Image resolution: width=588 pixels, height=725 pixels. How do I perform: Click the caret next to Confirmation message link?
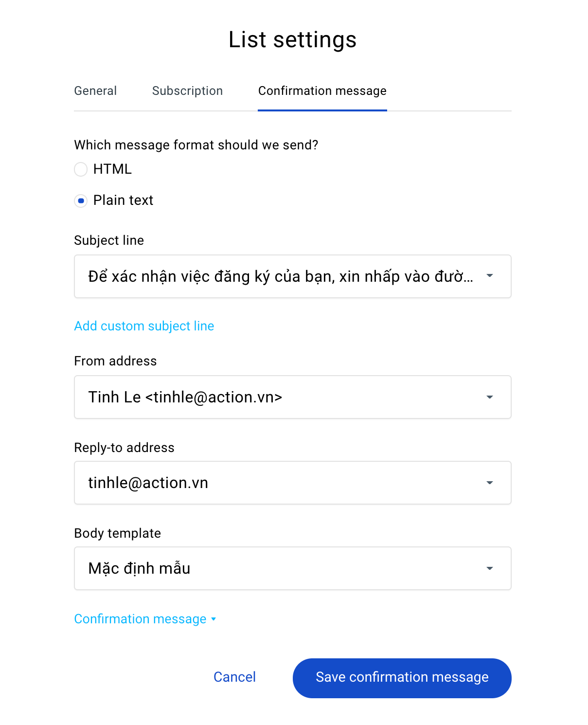[x=214, y=619]
